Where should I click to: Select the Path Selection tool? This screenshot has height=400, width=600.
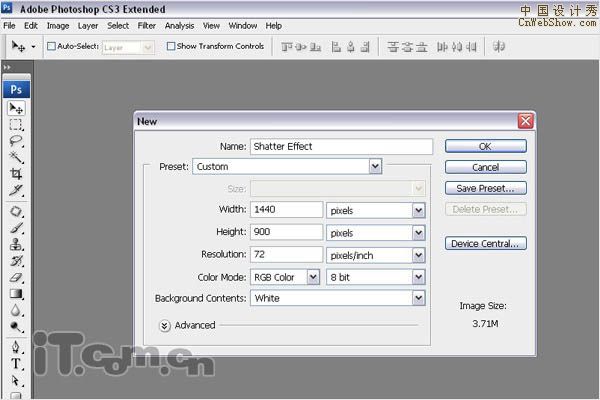tap(16, 381)
